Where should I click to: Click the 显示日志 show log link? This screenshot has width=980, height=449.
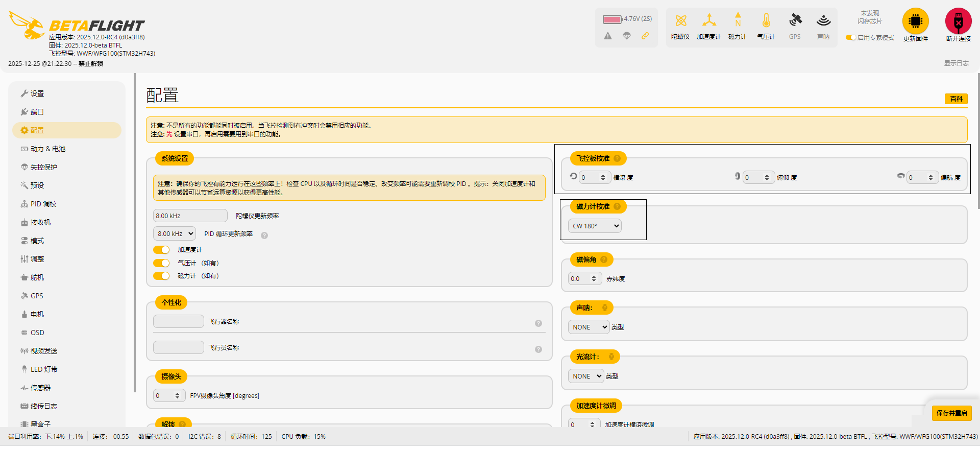956,63
